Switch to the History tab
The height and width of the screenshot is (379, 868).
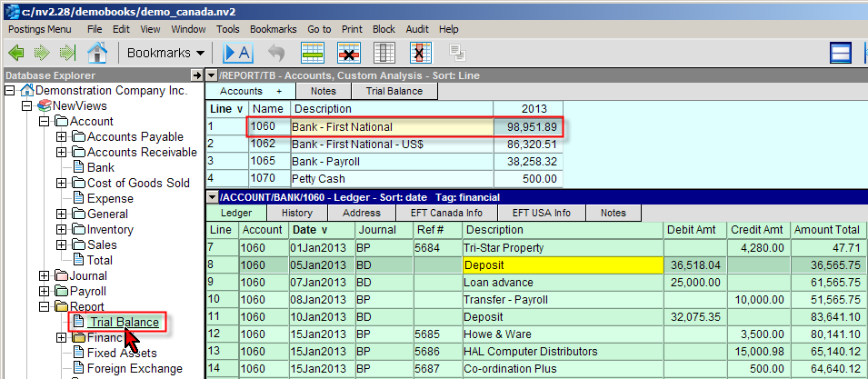296,213
